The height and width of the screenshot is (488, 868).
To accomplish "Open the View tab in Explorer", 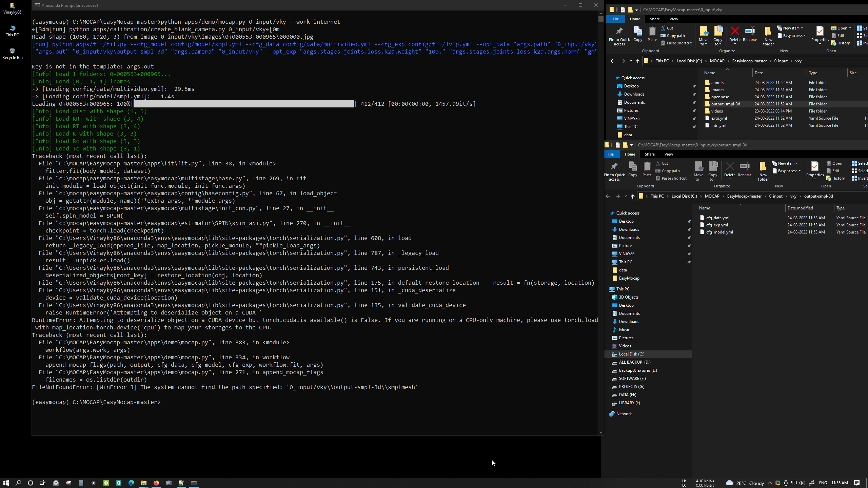I will pos(674,19).
